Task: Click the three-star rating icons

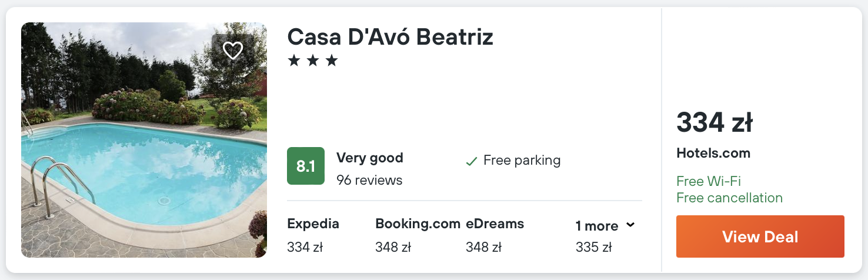Action: (312, 61)
